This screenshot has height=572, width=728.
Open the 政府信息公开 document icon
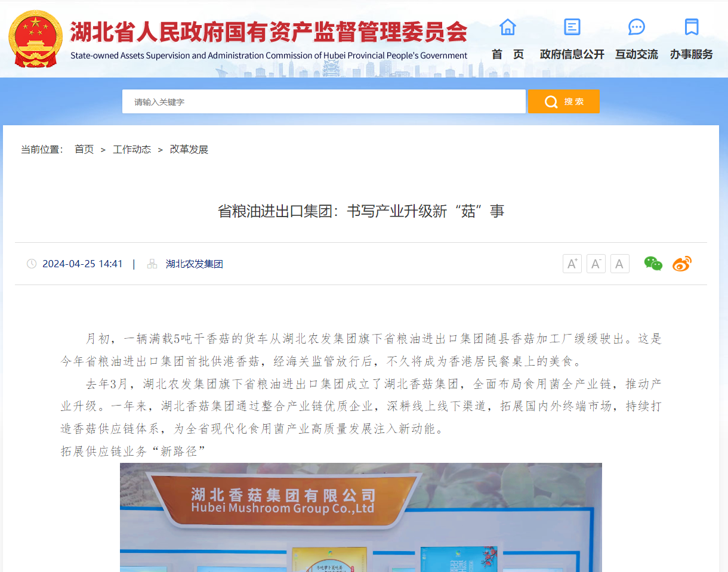tap(572, 27)
